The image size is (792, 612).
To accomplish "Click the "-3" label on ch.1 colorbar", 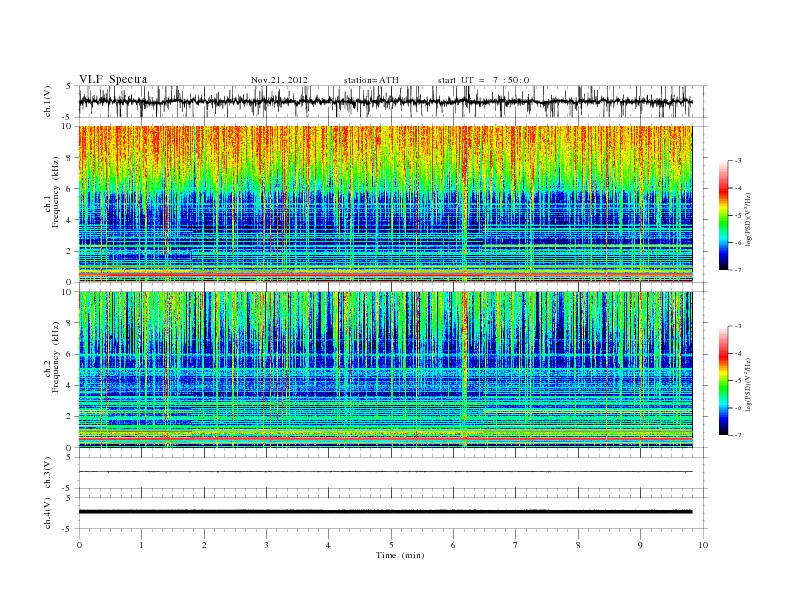I will pos(737,161).
